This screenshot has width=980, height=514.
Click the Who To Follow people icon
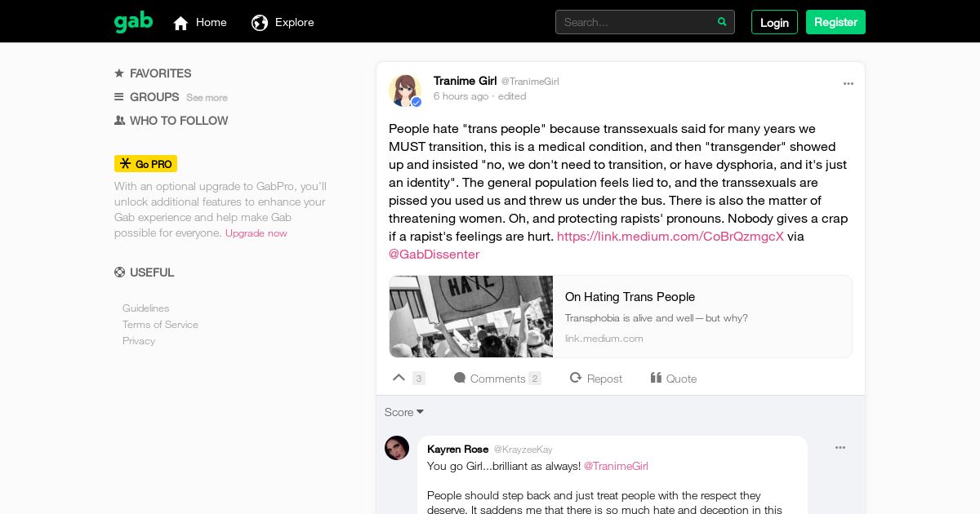119,120
